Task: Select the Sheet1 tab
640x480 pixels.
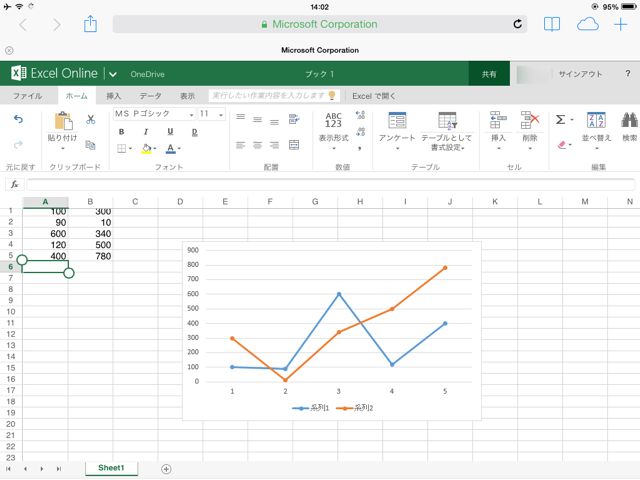Action: click(x=111, y=468)
